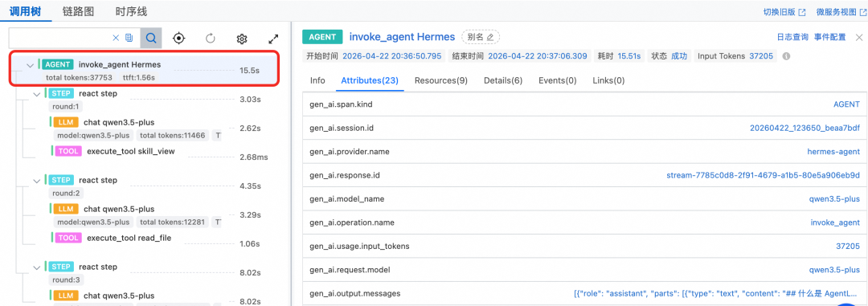Click the LLM badge with 3.29s duration
868x306 pixels.
(x=66, y=209)
